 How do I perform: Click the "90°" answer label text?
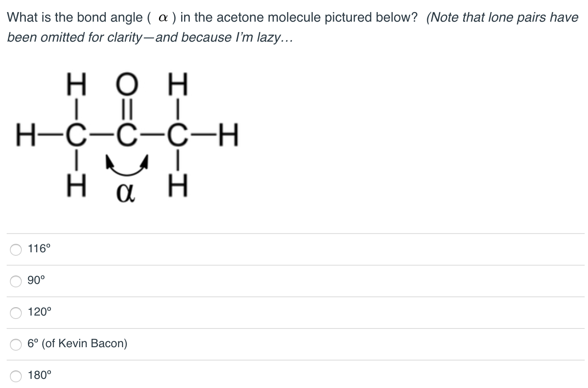point(36,281)
